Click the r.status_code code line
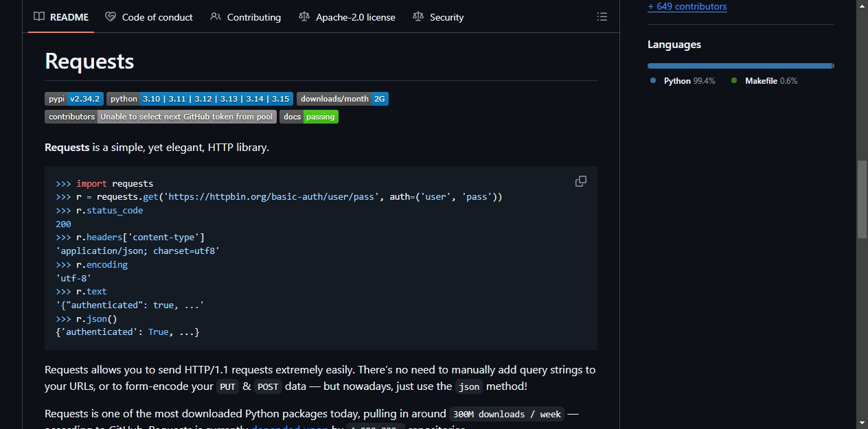The width and height of the screenshot is (868, 429). click(x=100, y=210)
